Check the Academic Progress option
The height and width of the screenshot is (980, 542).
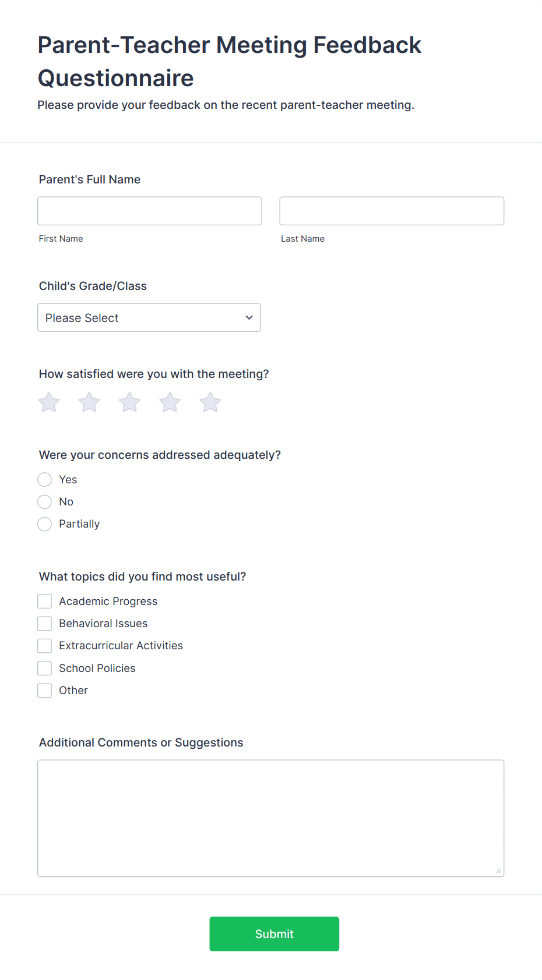point(44,601)
